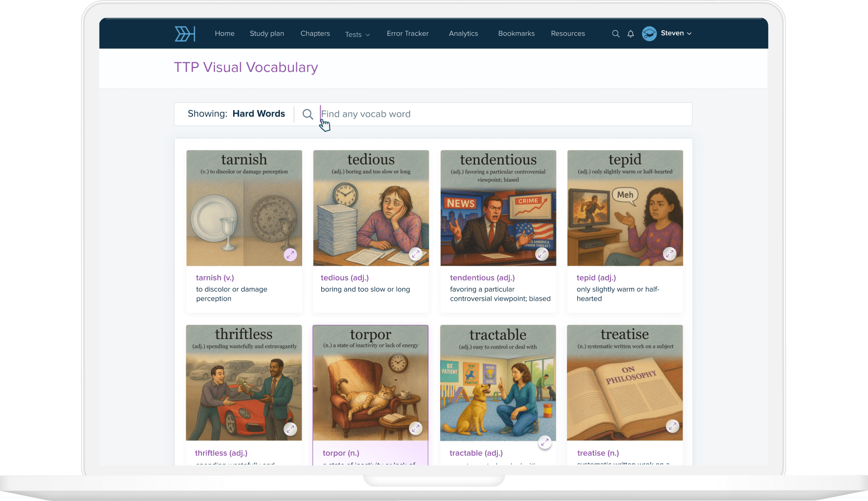868x501 pixels.
Task: Open the Steven account dropdown
Action: tap(676, 33)
